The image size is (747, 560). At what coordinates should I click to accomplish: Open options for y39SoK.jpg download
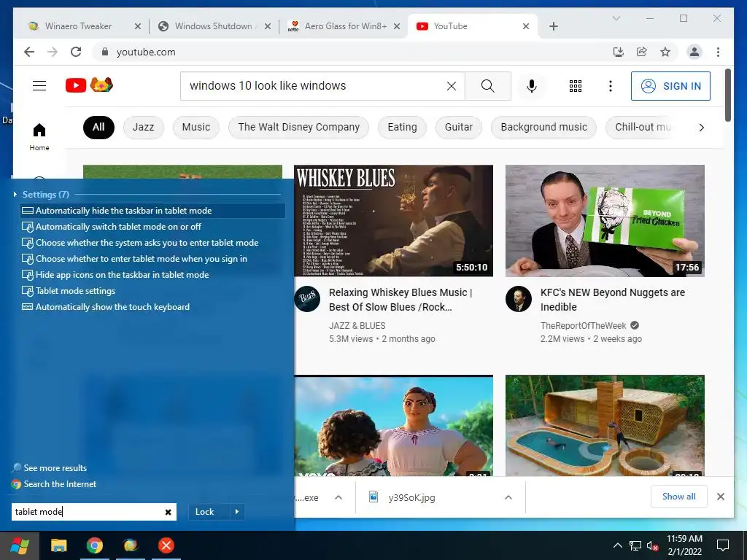(508, 497)
